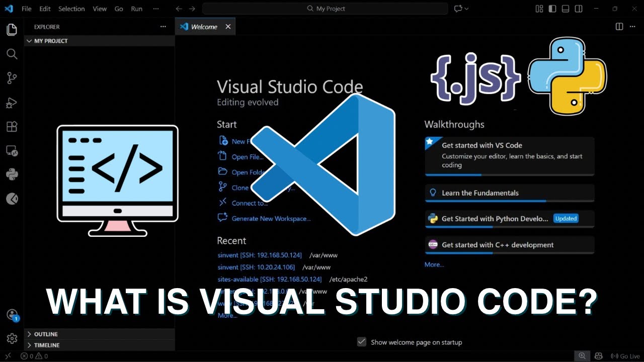The height and width of the screenshot is (362, 644).
Task: Open the Python view in activity bar
Action: coord(12,174)
